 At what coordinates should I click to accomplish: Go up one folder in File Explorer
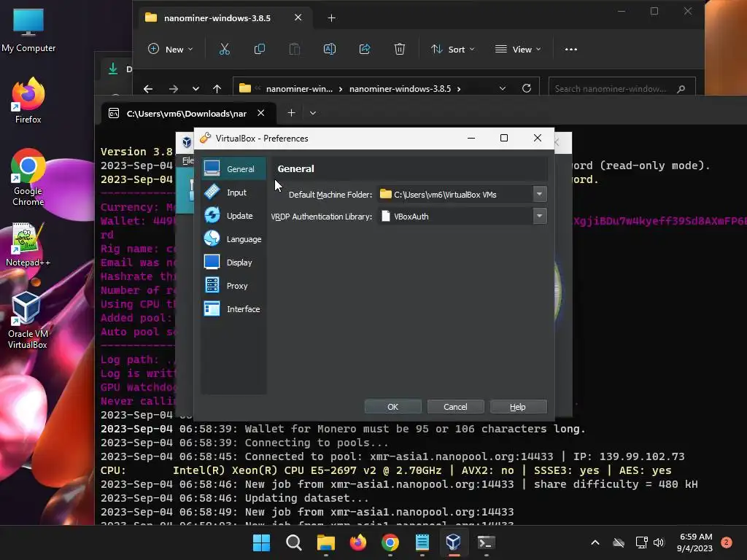click(217, 88)
